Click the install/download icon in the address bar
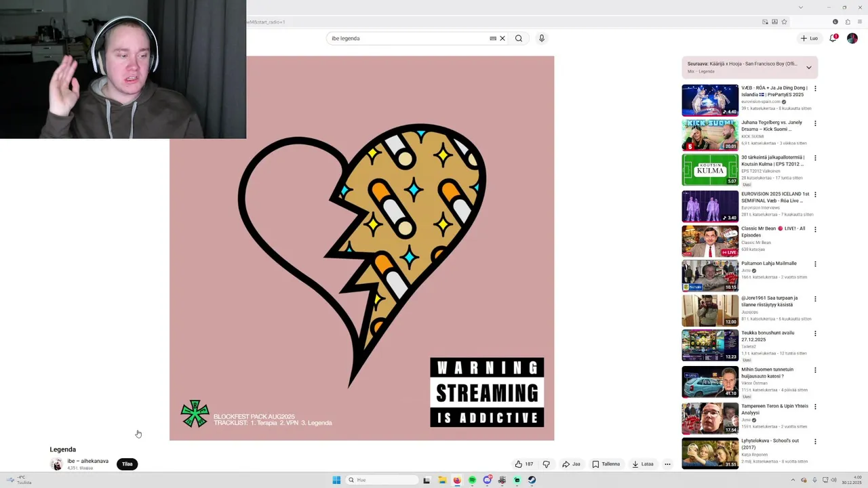Image resolution: width=868 pixels, height=488 pixels. 774,22
